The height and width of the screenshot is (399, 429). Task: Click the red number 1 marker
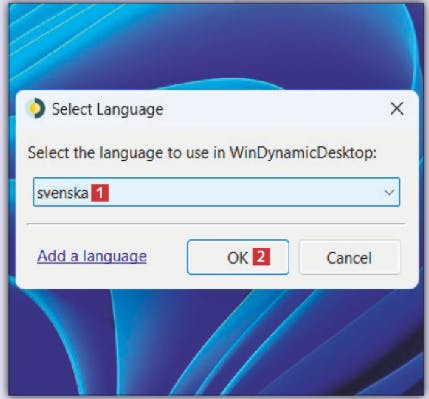(x=100, y=193)
